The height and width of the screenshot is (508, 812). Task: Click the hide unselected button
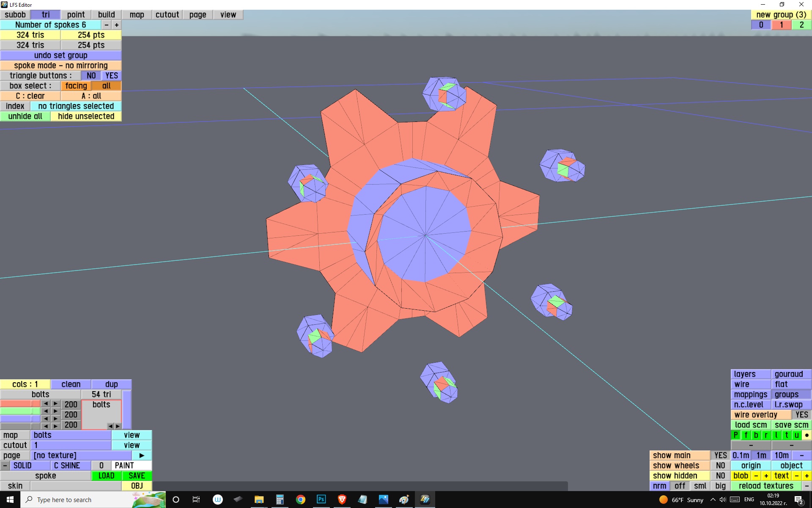click(x=86, y=116)
